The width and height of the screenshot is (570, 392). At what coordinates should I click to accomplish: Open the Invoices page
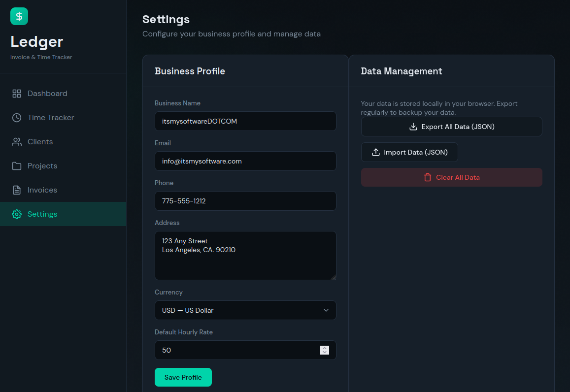[x=63, y=190]
